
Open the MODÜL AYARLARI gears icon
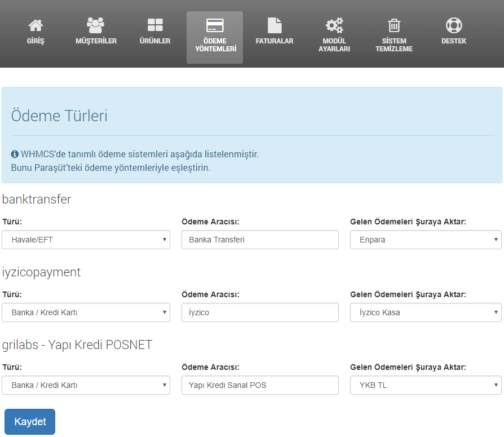[x=334, y=25]
